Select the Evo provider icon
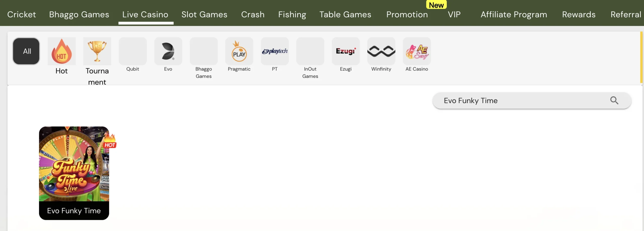644x231 pixels. [x=168, y=51]
